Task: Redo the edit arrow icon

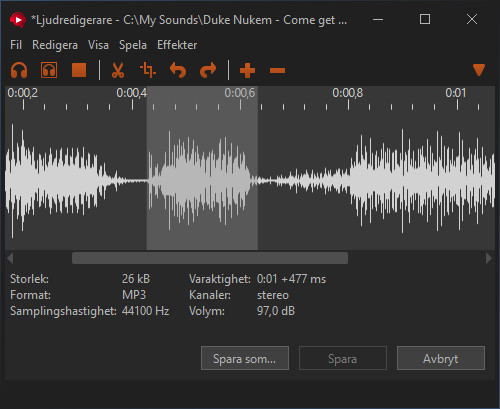Action: pos(208,70)
